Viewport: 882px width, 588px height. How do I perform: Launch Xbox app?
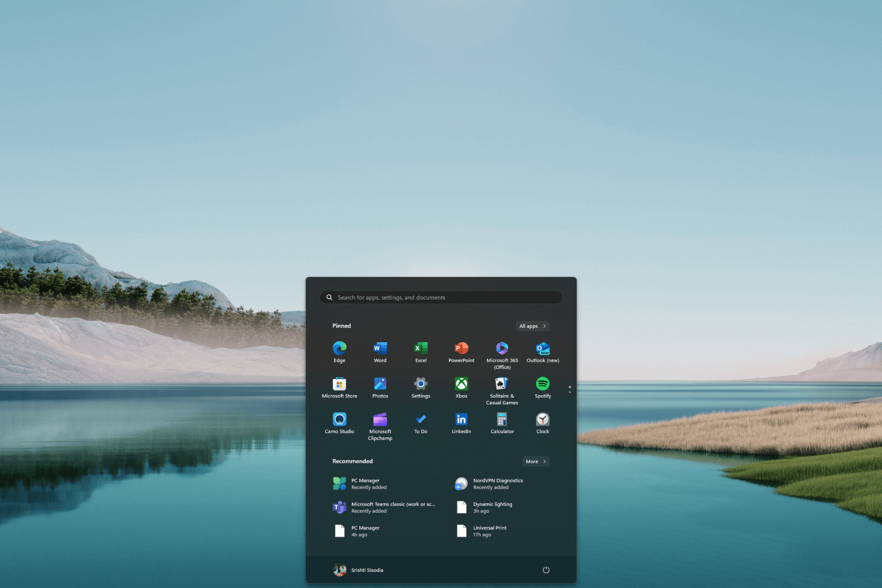(x=461, y=388)
